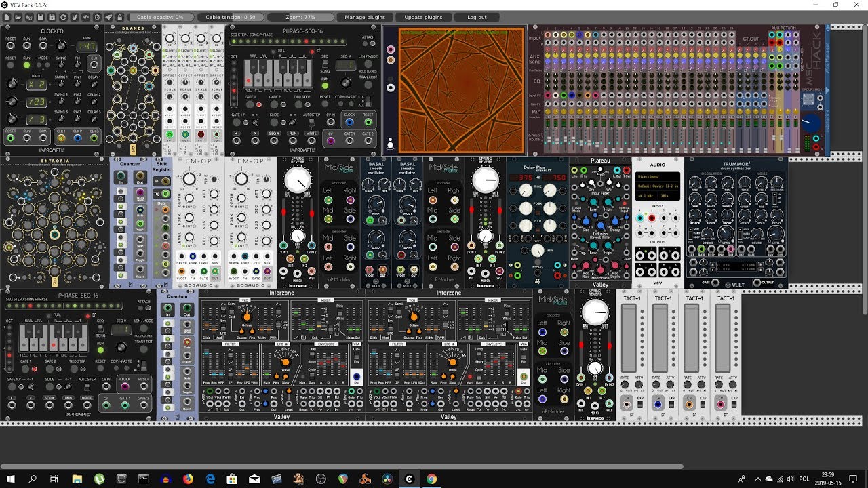
Task: Click GATE 1 output jack on upper PHRASE-SEQ-16
Action: tap(350, 142)
